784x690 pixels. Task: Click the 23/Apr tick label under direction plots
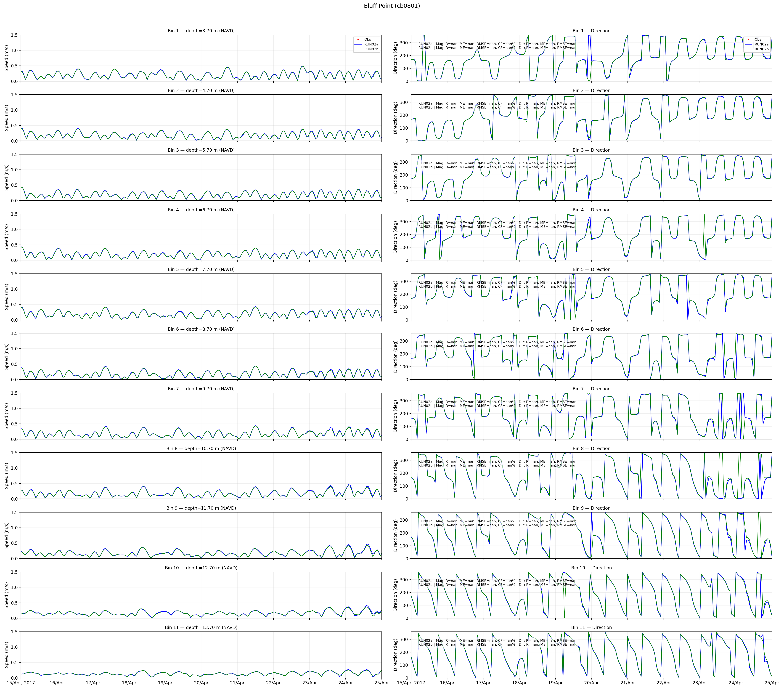click(700, 683)
